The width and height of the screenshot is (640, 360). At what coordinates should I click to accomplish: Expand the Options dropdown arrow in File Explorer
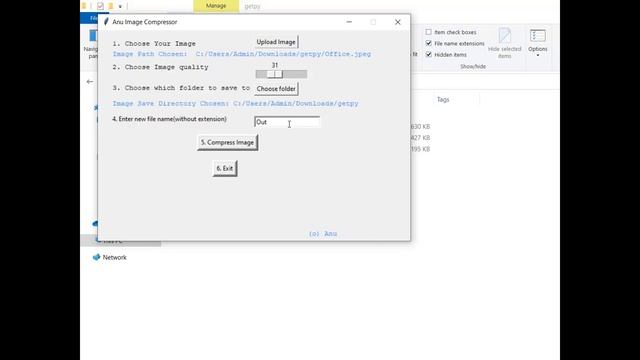coord(538,56)
